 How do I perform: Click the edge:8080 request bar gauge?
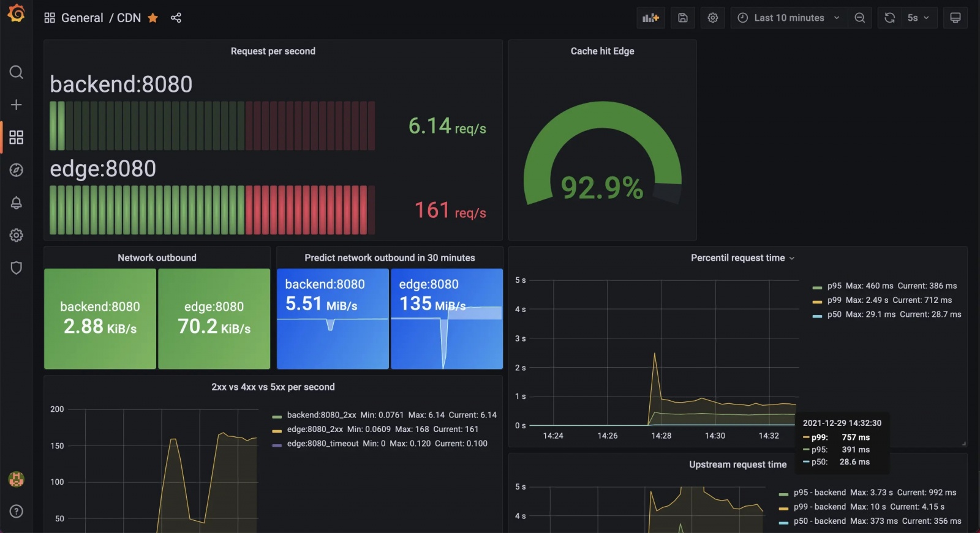coord(212,211)
